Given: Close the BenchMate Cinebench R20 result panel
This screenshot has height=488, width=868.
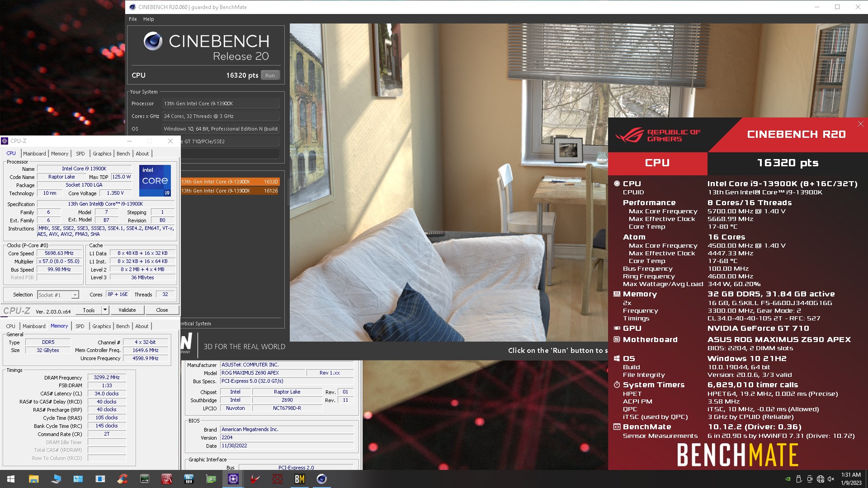Looking at the screenshot, I should (860, 124).
